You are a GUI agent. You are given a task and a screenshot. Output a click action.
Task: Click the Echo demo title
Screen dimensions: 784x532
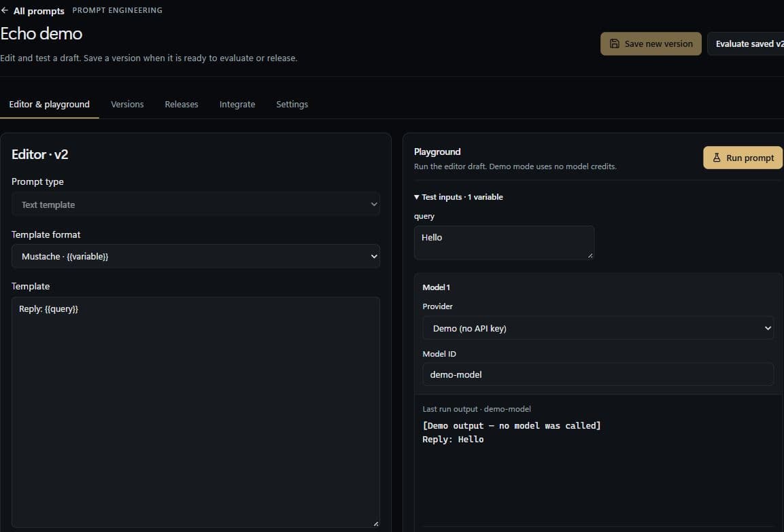pyautogui.click(x=41, y=33)
